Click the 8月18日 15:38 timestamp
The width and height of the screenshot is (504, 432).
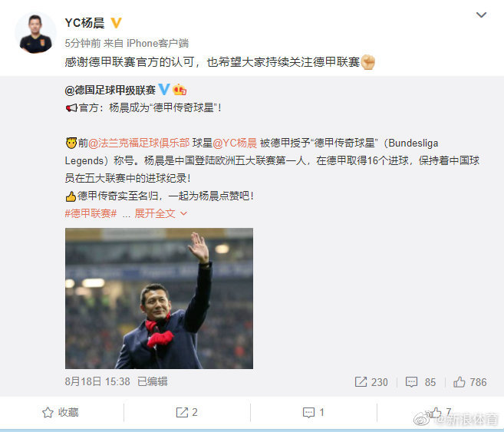pos(97,381)
